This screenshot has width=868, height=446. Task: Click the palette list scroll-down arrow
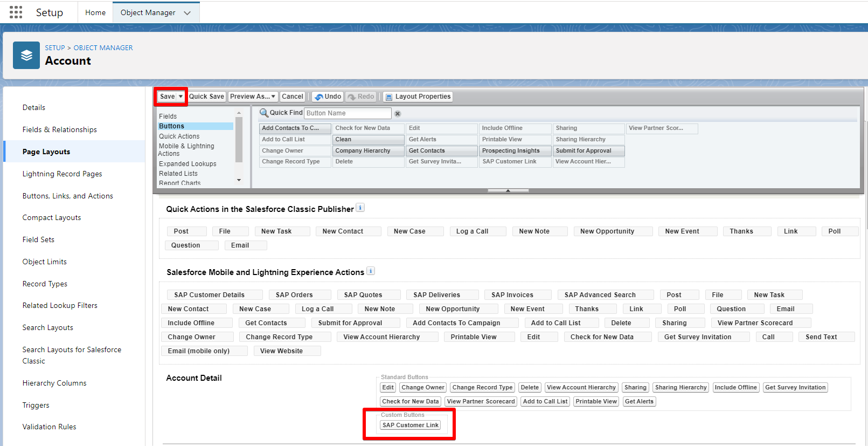tap(239, 180)
